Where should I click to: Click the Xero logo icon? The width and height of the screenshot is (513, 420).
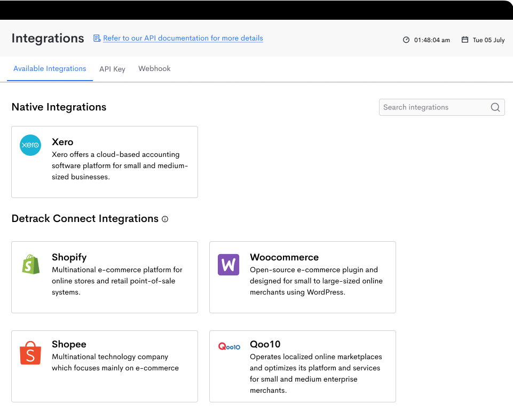(30, 145)
